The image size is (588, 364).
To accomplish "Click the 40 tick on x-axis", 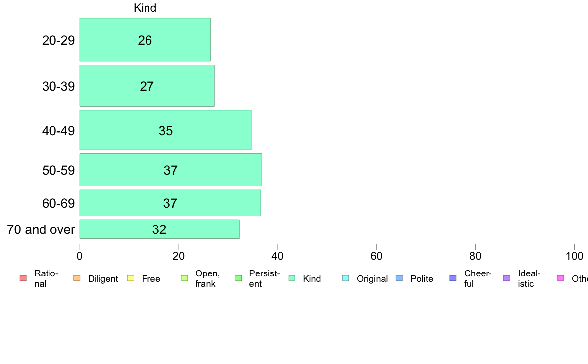I will click(x=278, y=256).
